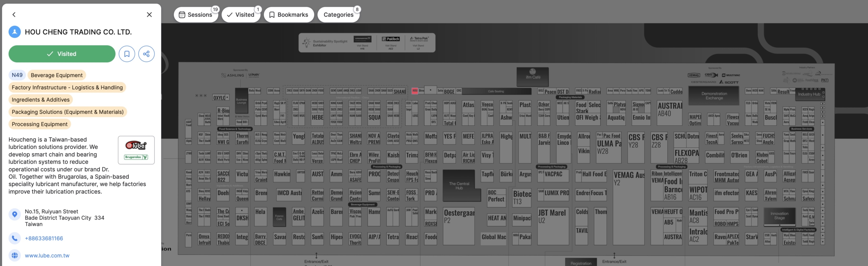Select the KAES booth on the map

click(751, 195)
